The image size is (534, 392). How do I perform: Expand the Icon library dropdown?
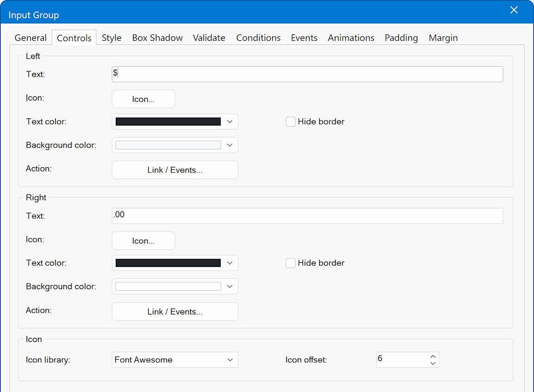[x=229, y=360]
